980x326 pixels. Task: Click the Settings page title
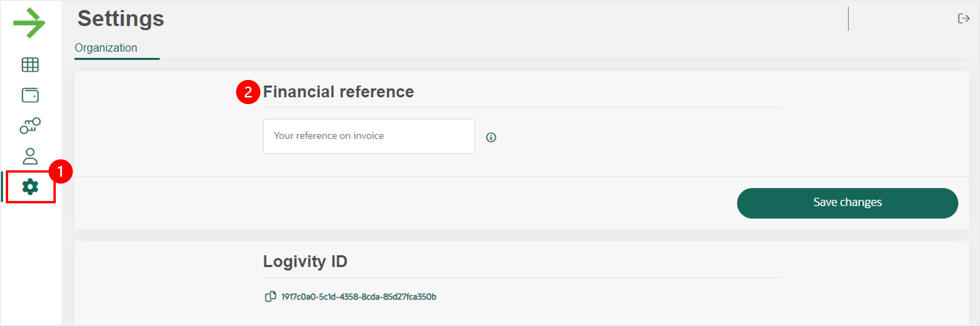coord(121,19)
